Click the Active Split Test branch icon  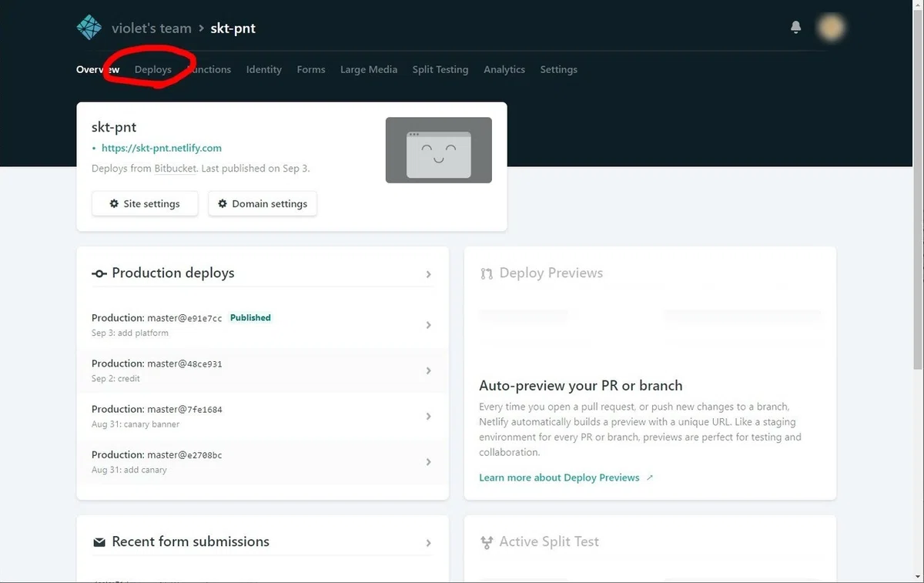(487, 542)
